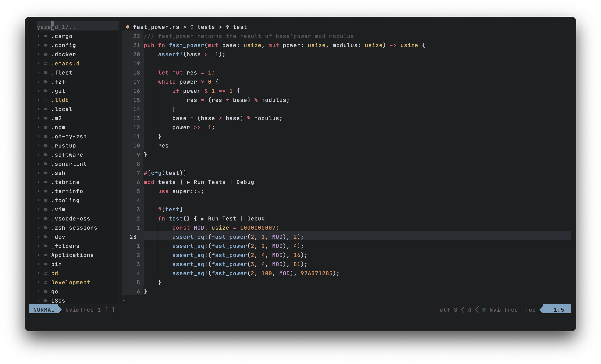Click the filetype lines icon before NvimTree

[484, 310]
